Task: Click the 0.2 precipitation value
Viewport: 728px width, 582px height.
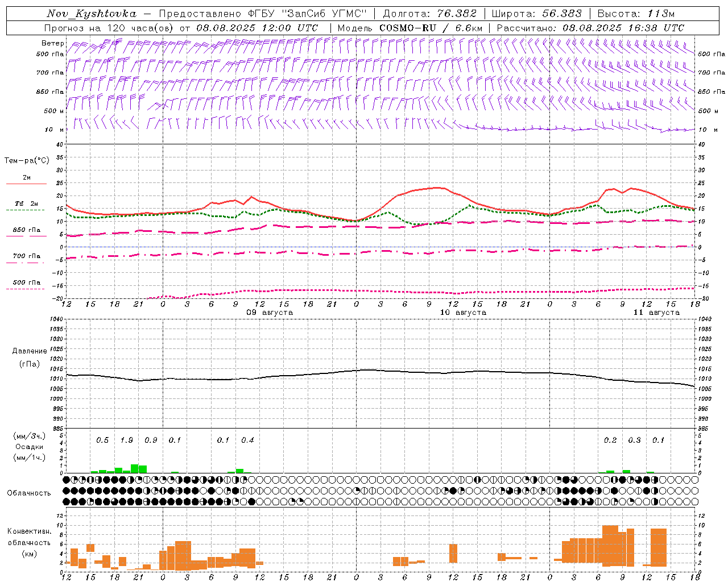Action: 610,440
